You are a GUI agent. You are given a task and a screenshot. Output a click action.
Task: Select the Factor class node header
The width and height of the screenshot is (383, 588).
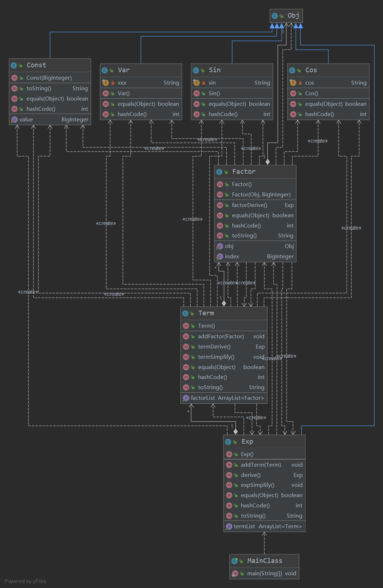[255, 172]
